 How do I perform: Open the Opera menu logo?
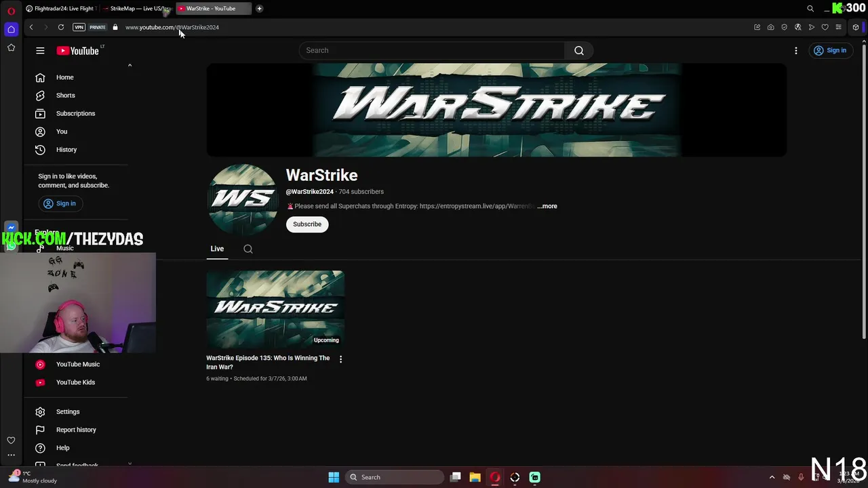click(x=11, y=9)
